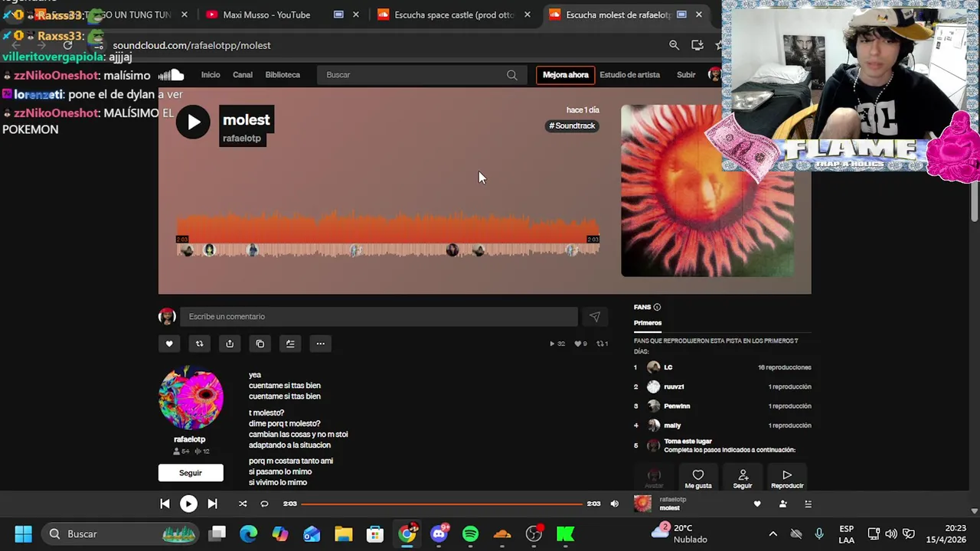Open rafaelotp's flower profile avatar
The height and width of the screenshot is (551, 980).
pyautogui.click(x=191, y=398)
